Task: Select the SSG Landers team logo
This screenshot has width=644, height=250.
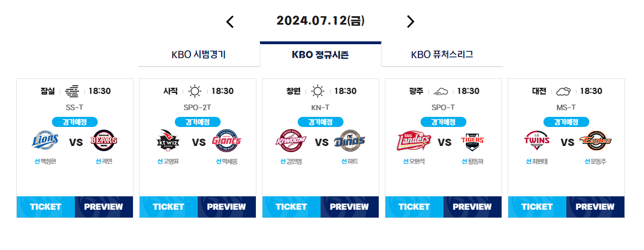Action: [414, 141]
